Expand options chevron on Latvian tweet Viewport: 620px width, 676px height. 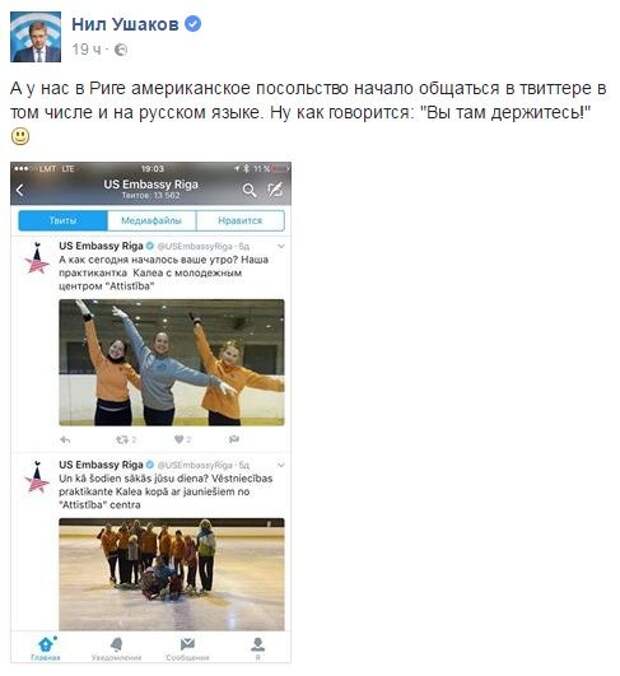[x=281, y=465]
